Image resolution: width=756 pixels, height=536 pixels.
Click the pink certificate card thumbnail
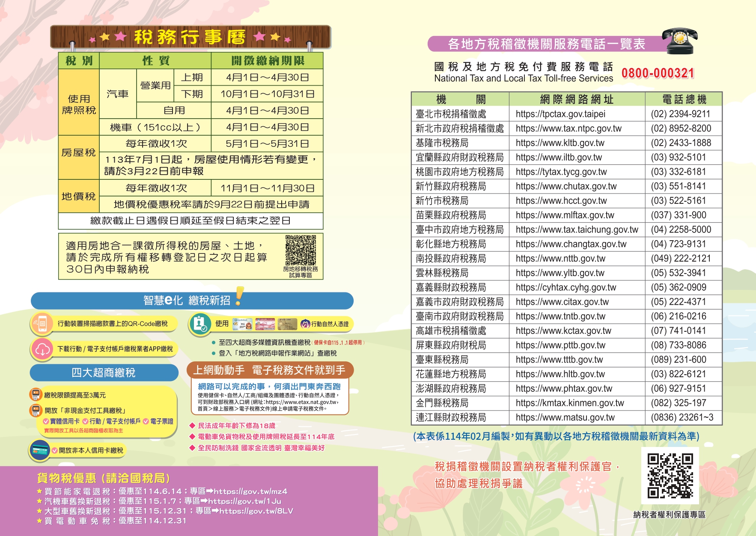coord(265,324)
